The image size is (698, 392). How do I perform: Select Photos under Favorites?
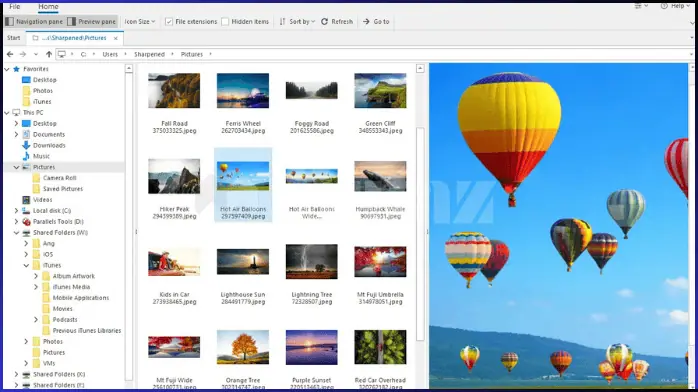tap(43, 91)
